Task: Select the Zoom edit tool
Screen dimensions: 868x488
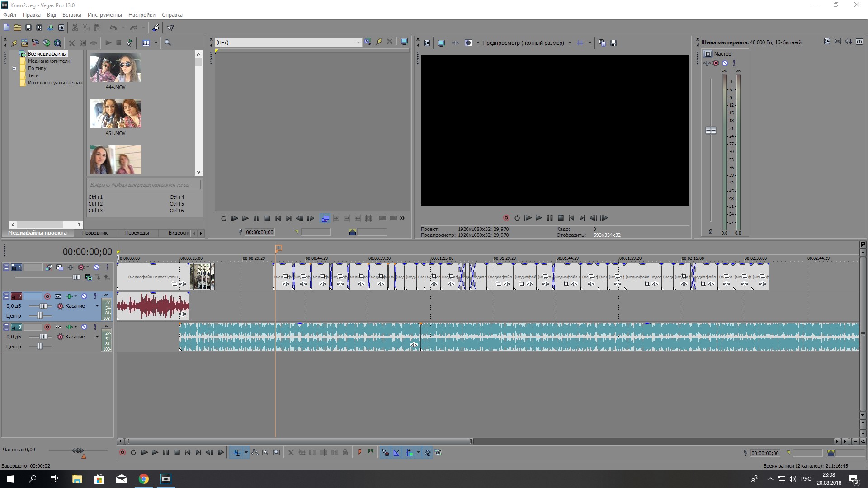Action: (x=277, y=452)
